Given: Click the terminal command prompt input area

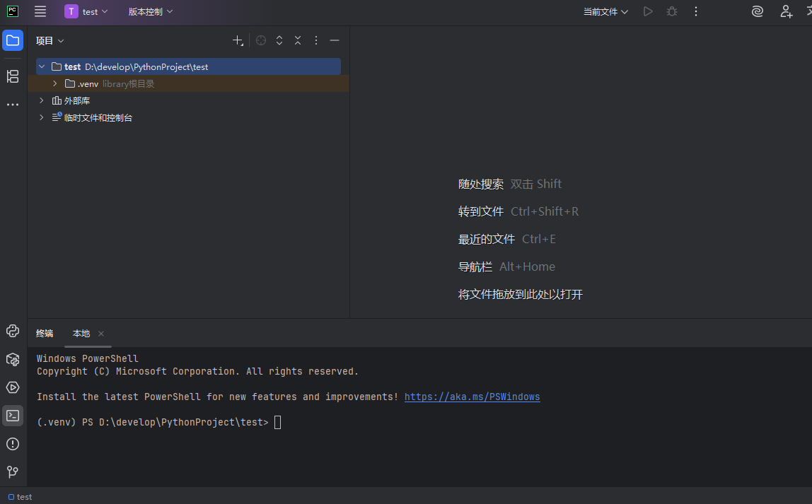Looking at the screenshot, I should 277,421.
